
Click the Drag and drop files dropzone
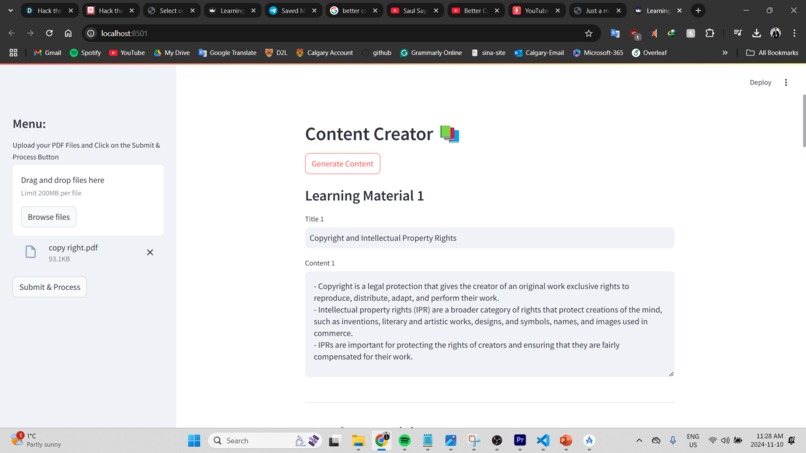pyautogui.click(x=88, y=200)
